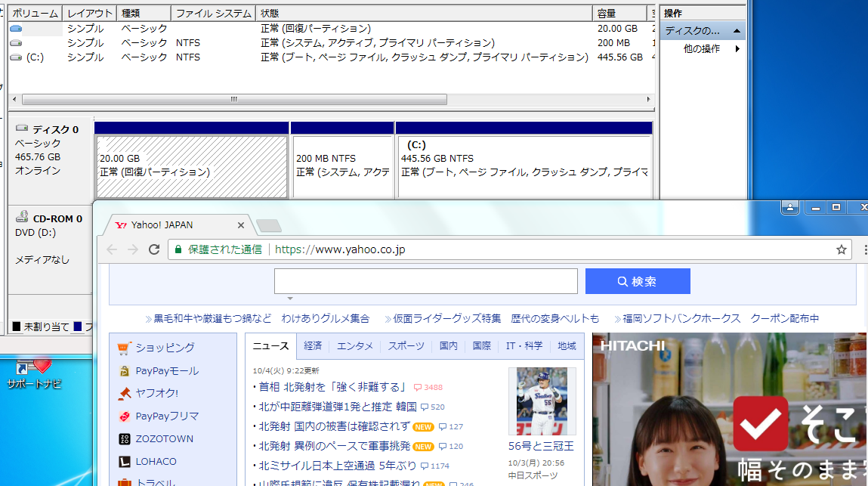Expand 他の操作 submenu arrow
This screenshot has height=486, width=868.
[x=737, y=49]
